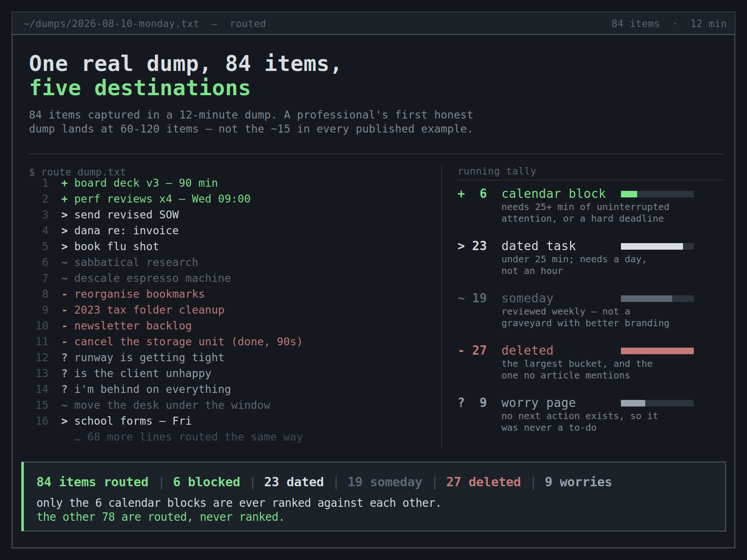Click '27 deleted' in summary bar
Image resolution: width=747 pixels, height=560 pixels.
[x=484, y=482]
